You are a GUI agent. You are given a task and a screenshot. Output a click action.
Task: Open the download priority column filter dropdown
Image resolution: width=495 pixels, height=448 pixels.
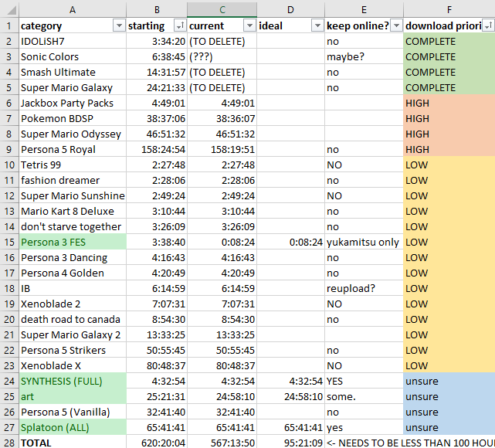pyautogui.click(x=488, y=25)
